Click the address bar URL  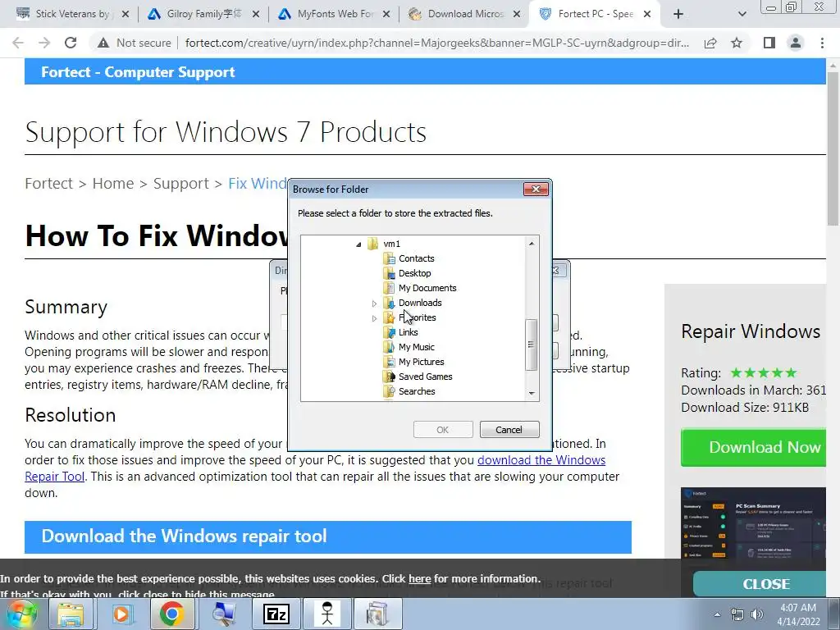(437, 43)
